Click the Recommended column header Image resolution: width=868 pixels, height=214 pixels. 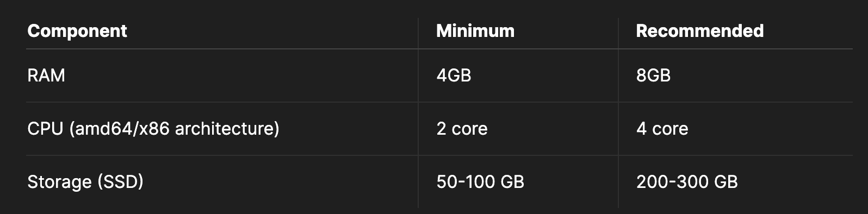click(x=699, y=31)
